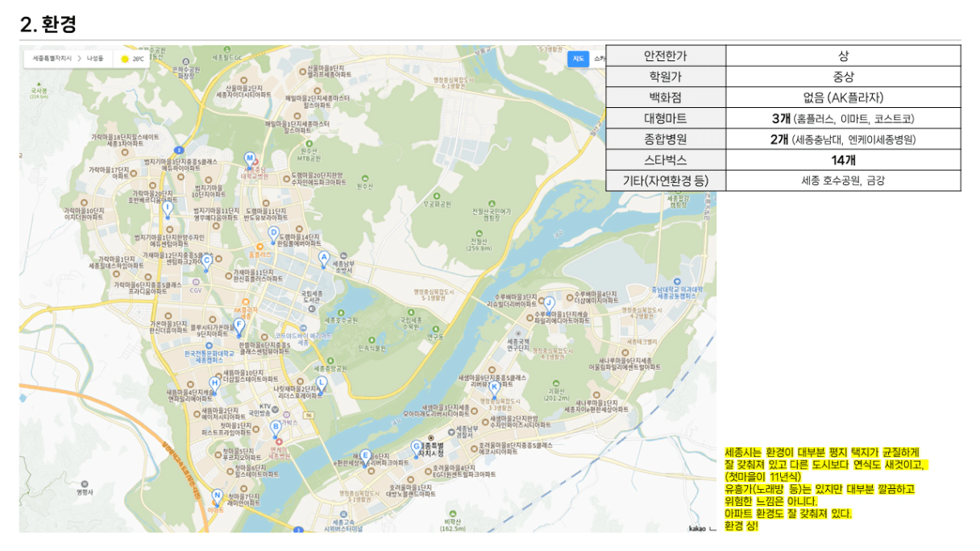Click the highlighted '환경 상!' text
The height and width of the screenshot is (551, 980).
741,525
